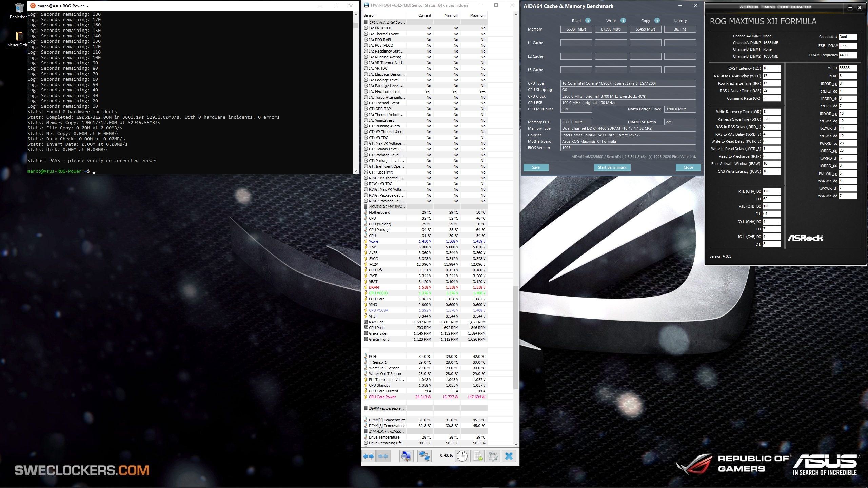The image size is (868, 488).
Task: Click the fan icon beside RAM Fan row
Action: [x=366, y=322]
